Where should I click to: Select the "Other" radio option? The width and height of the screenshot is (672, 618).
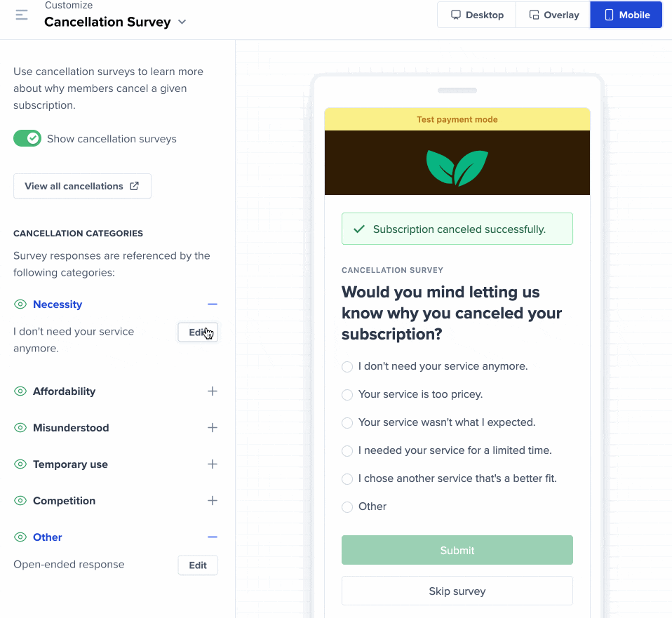(x=347, y=507)
